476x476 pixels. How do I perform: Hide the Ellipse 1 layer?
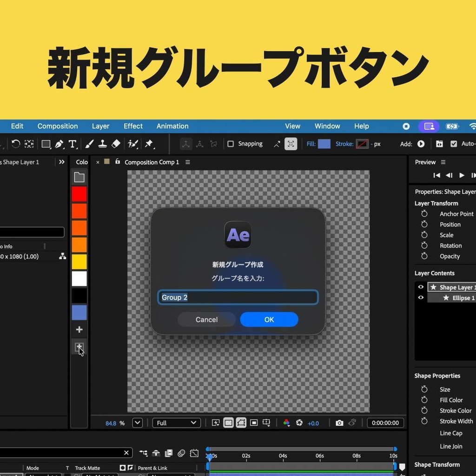pyautogui.click(x=421, y=297)
